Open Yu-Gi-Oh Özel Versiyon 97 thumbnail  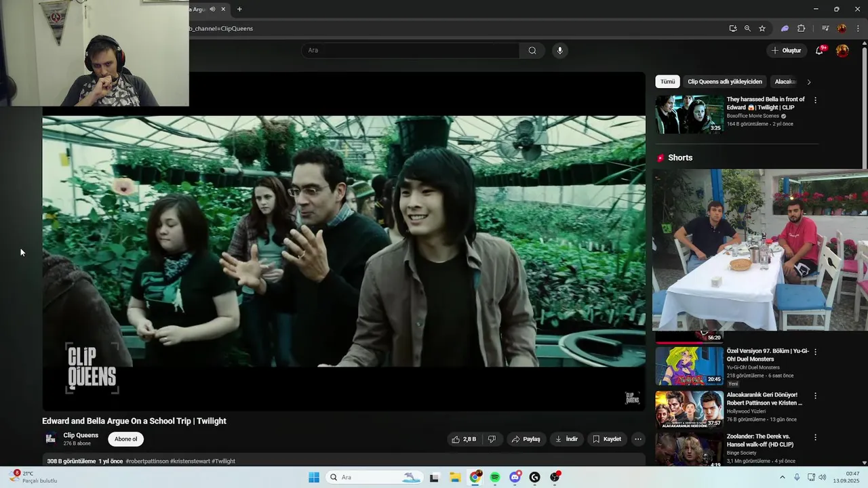point(690,366)
